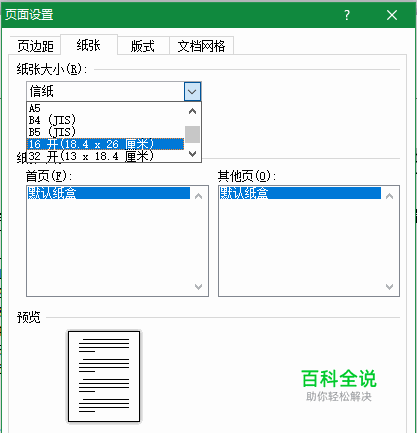Collapse the 纸张大小 dropdown arrow
The height and width of the screenshot is (433, 417).
pos(192,91)
